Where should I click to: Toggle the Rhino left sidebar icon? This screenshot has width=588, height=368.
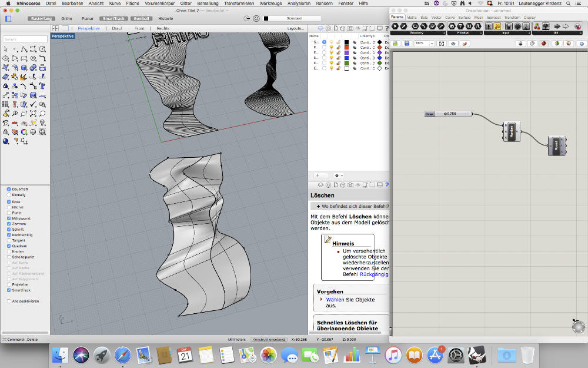[x=8, y=18]
